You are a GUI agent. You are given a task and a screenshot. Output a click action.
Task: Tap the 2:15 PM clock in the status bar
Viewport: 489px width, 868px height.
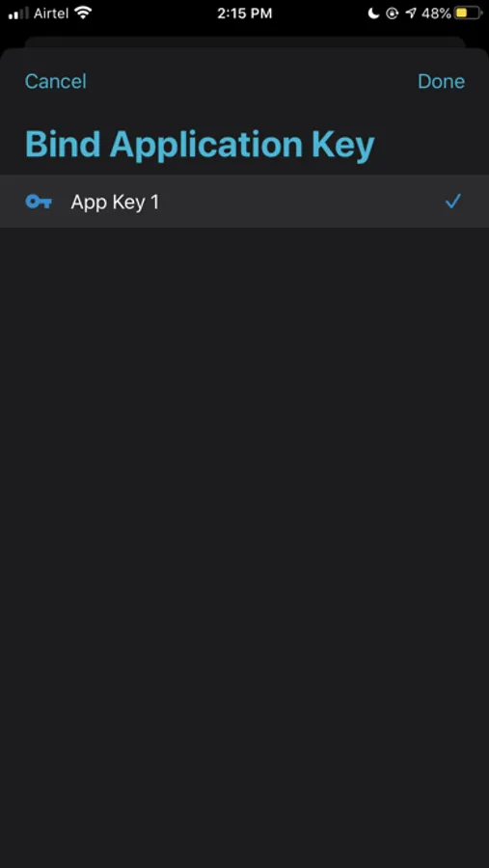coord(244,14)
